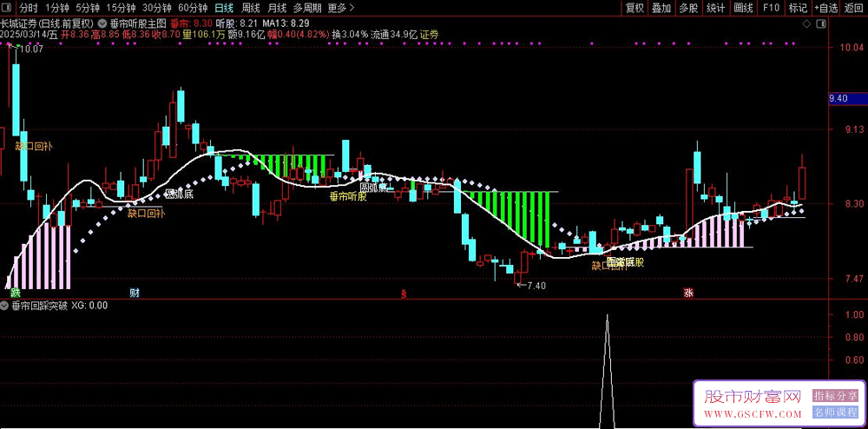Viewport: 868px width, 429px height.
Task: Toggle right side panel icon
Action: tap(820, 23)
